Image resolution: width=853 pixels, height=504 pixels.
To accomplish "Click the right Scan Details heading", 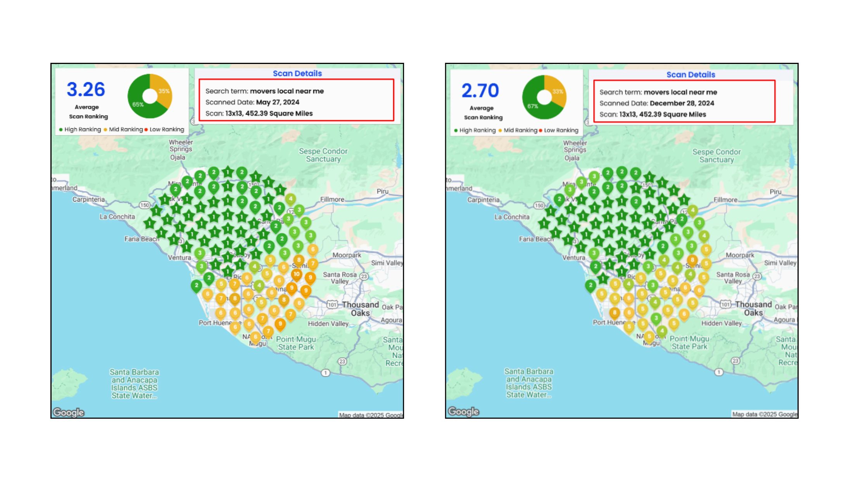I will point(691,74).
